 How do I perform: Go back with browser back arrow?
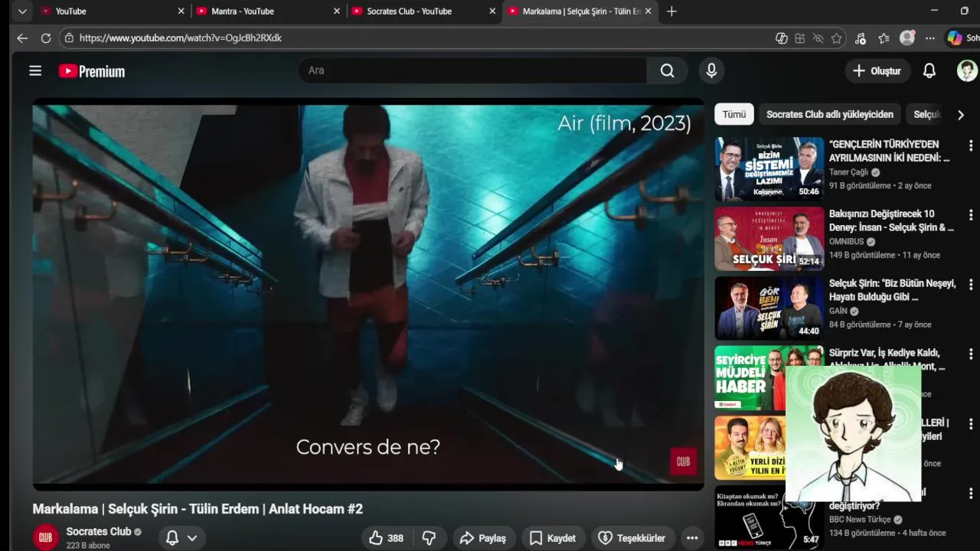(x=22, y=37)
